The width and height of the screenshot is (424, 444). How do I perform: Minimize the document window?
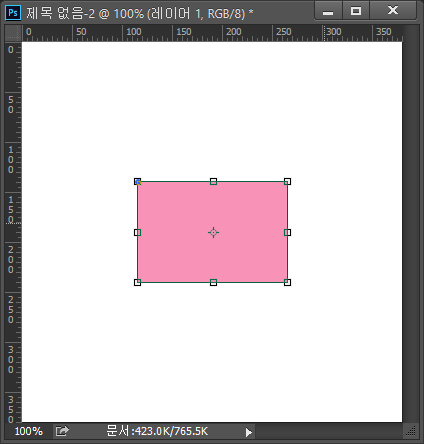pyautogui.click(x=328, y=11)
